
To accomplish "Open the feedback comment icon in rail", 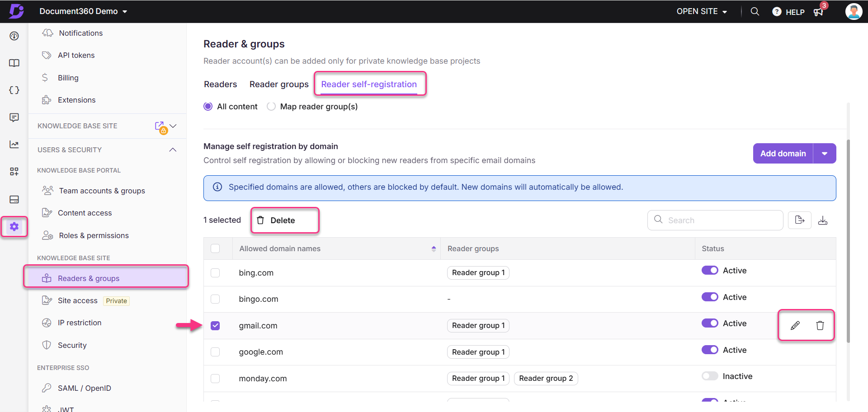I will 14,117.
